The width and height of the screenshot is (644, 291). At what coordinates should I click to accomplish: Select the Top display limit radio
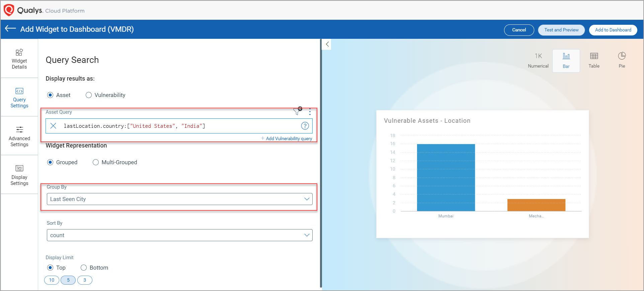pyautogui.click(x=50, y=268)
